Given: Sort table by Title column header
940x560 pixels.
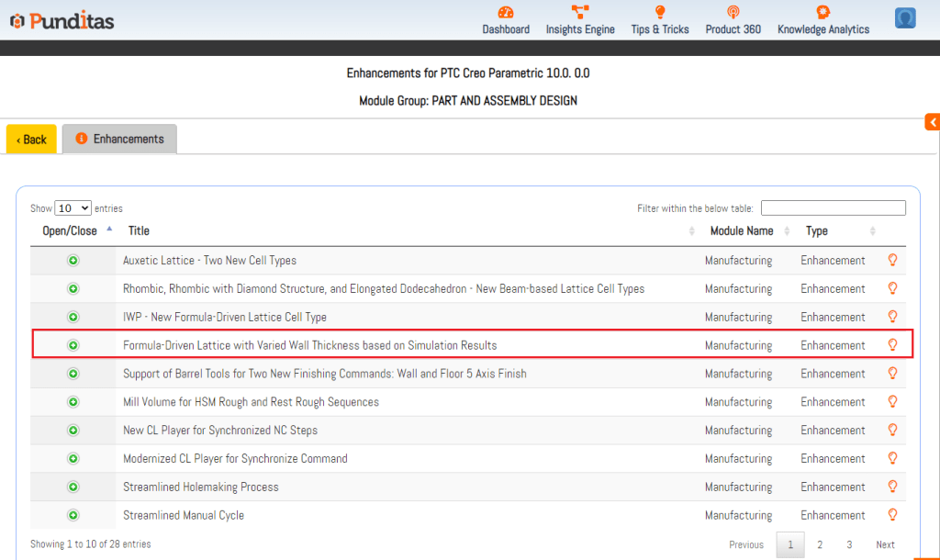Looking at the screenshot, I should pyautogui.click(x=139, y=231).
